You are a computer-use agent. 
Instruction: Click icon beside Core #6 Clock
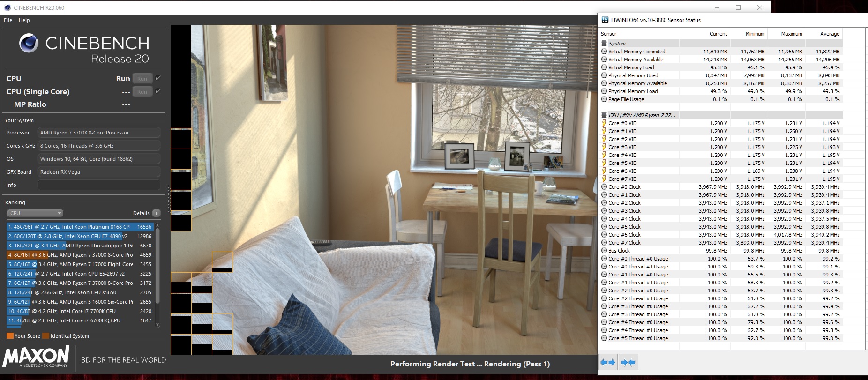click(604, 235)
